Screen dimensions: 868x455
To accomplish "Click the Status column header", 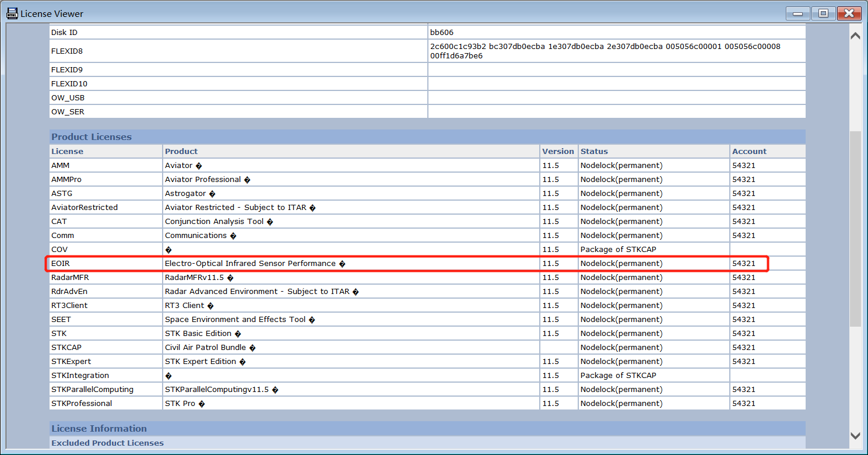I will (595, 151).
